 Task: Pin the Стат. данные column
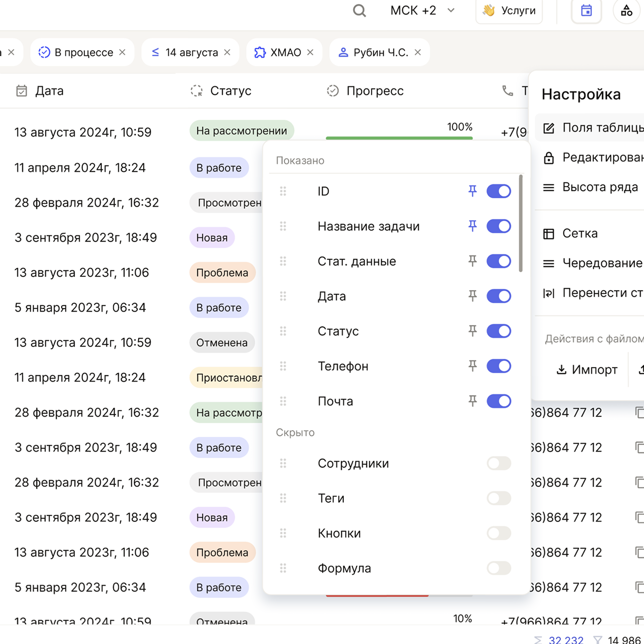[x=473, y=261]
